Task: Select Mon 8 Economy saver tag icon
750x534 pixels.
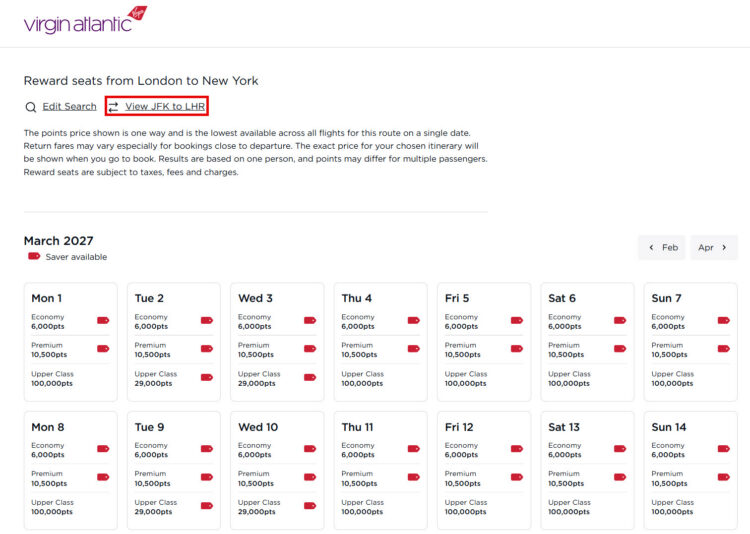Action: tap(103, 448)
